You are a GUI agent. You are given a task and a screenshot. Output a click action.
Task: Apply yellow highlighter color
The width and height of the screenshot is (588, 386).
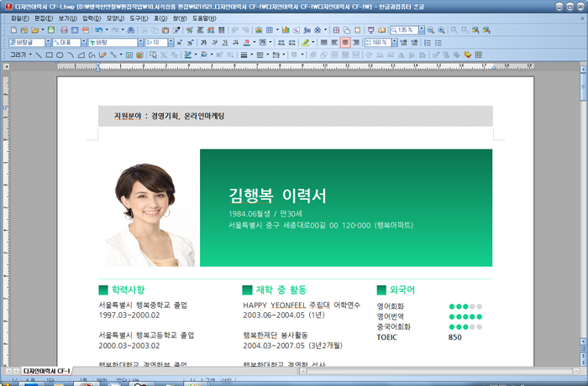[x=306, y=43]
